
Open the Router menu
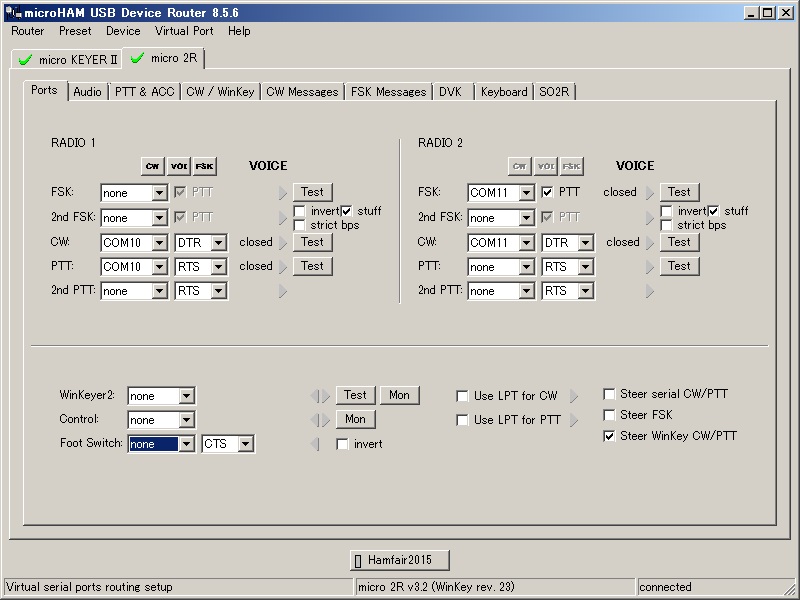pos(28,31)
